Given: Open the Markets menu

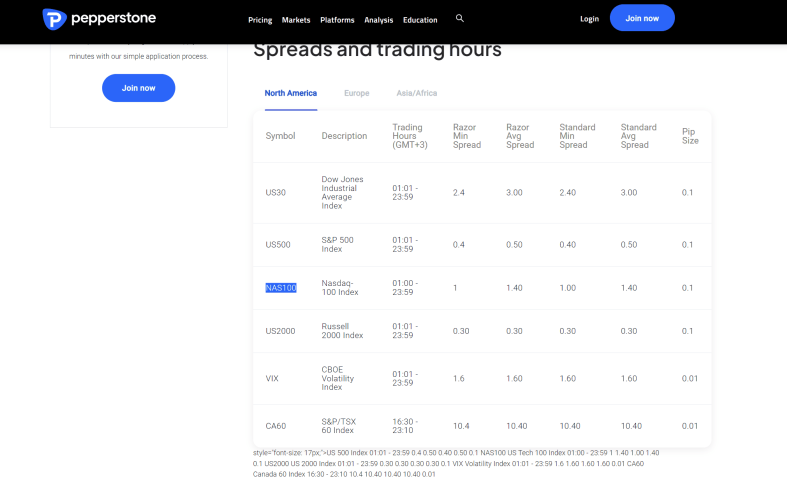Looking at the screenshot, I should click(296, 20).
